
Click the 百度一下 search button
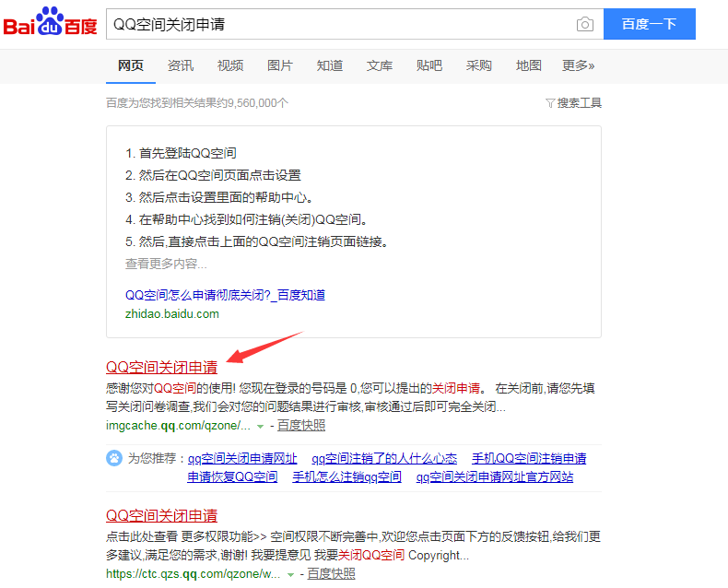click(649, 24)
